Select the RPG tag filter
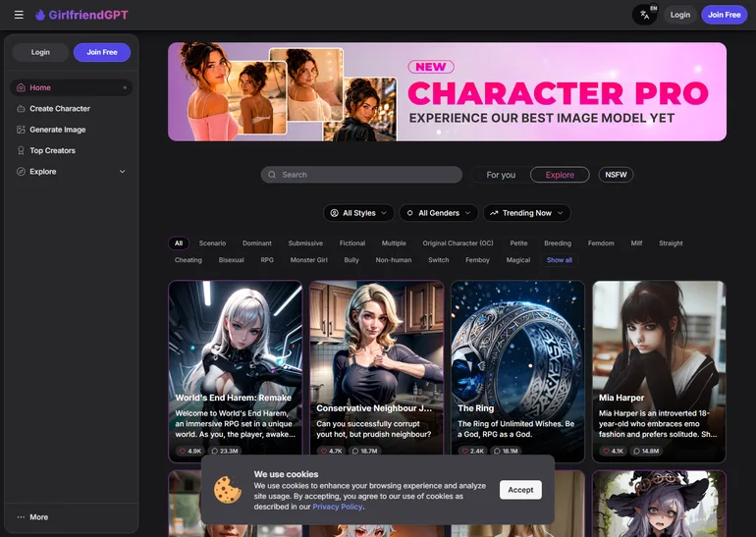 [267, 260]
